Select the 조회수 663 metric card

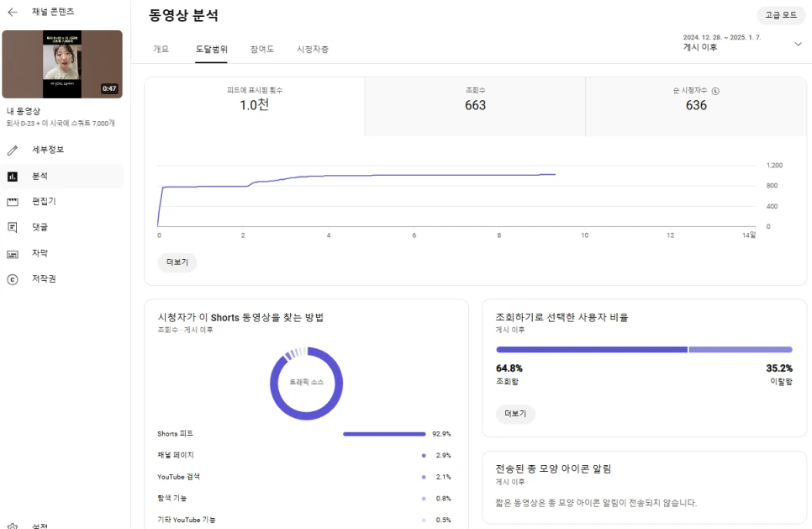tap(475, 107)
